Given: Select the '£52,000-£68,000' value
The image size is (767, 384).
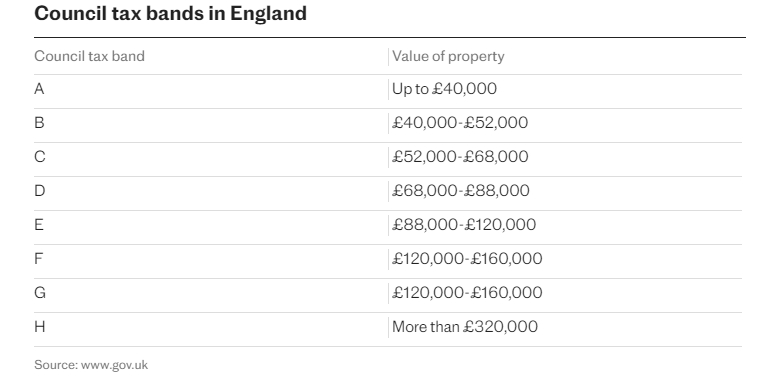Looking at the screenshot, I should 460,157.
